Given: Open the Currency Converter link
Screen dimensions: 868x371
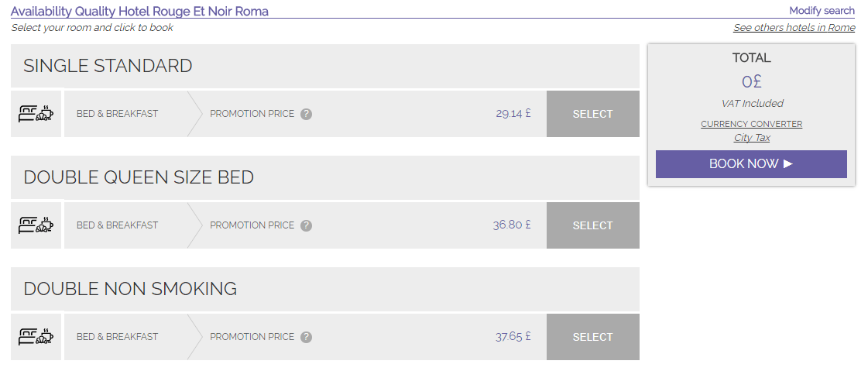Looking at the screenshot, I should coord(751,124).
